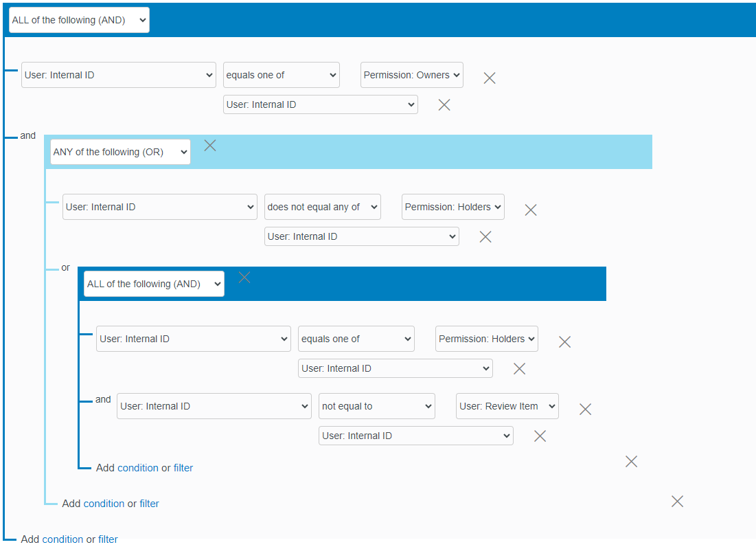756x549 pixels.
Task: Click X beside inner Add condition row
Action: (x=631, y=461)
